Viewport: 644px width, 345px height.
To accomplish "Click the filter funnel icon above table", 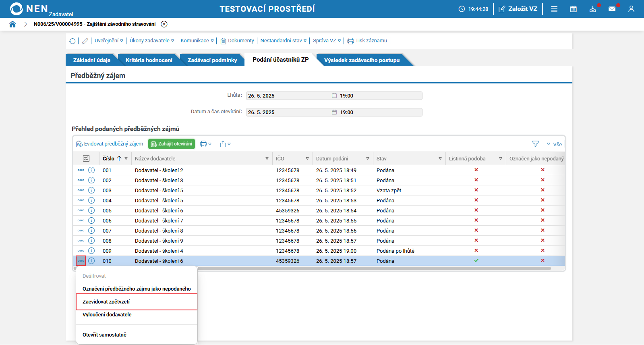I will click(x=535, y=144).
